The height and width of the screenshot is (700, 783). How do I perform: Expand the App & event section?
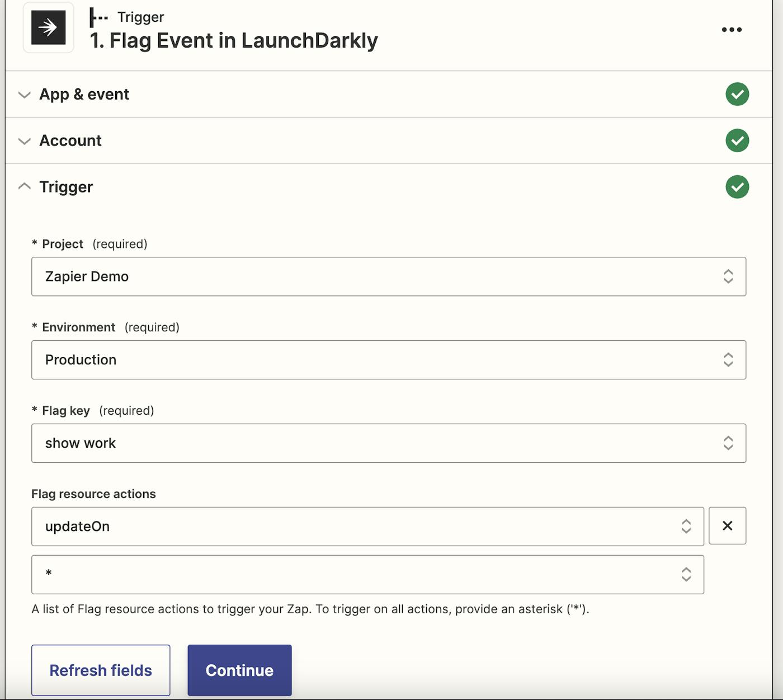click(x=24, y=95)
